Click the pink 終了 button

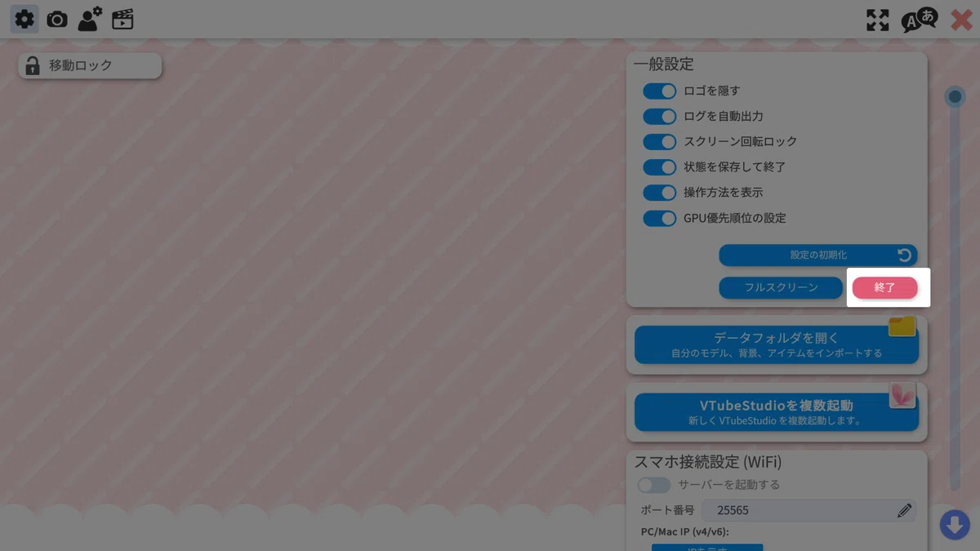click(x=885, y=287)
